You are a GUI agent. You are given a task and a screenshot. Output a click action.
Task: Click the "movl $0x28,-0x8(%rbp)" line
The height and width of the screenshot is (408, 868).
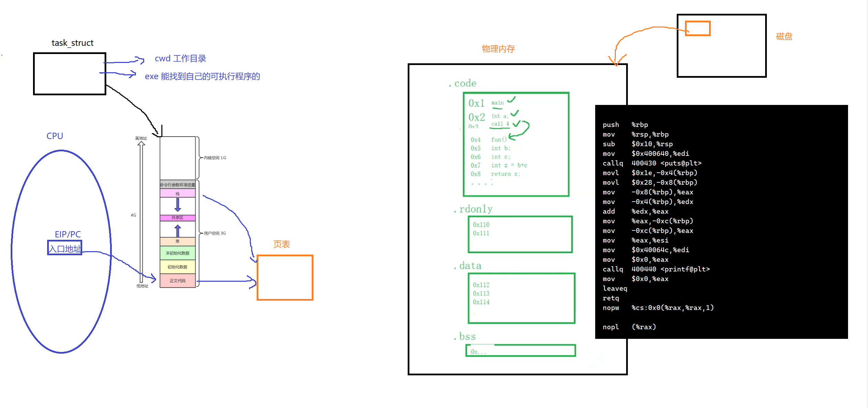click(650, 183)
